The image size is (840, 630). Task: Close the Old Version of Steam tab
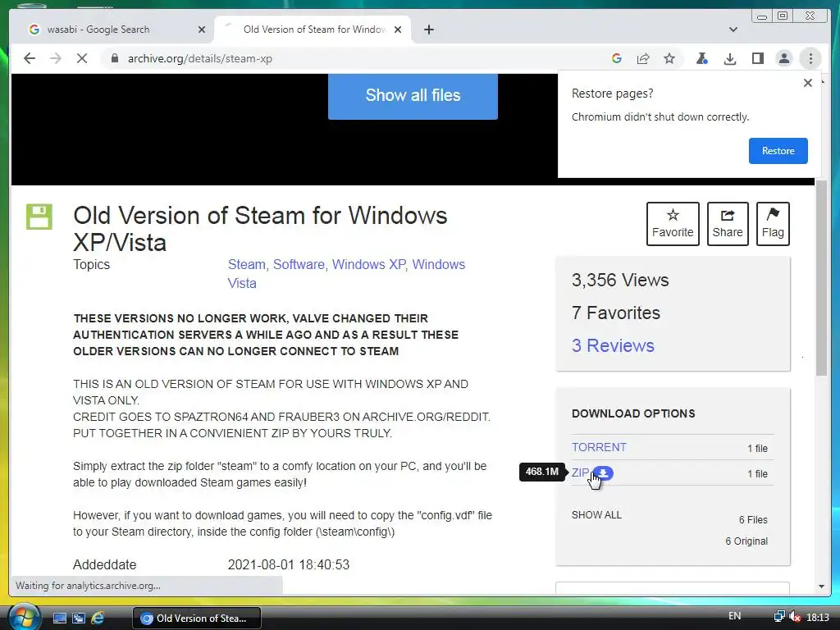(398, 30)
